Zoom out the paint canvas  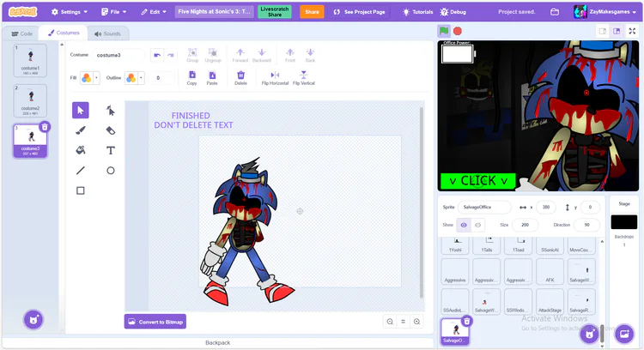click(x=390, y=322)
